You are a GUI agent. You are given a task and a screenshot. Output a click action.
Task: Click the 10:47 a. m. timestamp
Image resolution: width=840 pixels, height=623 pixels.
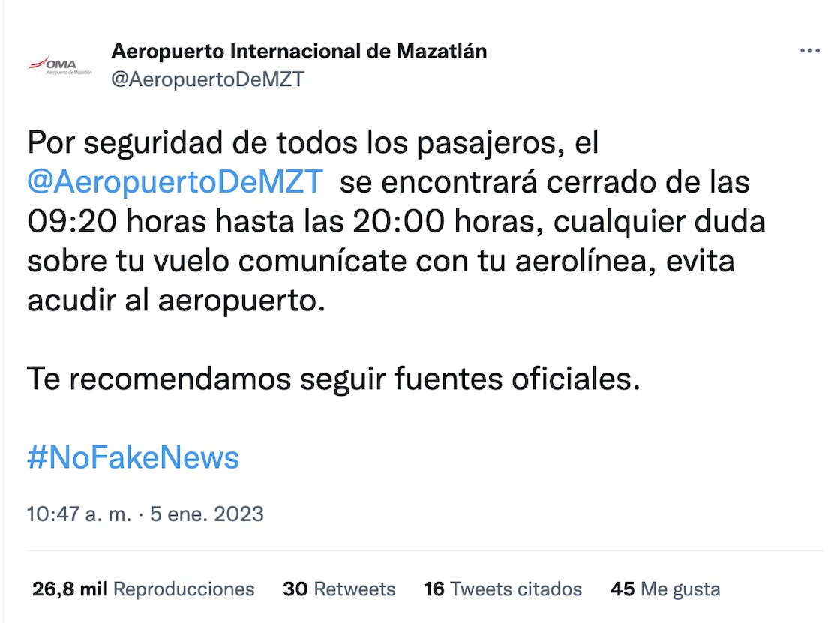coord(79,514)
